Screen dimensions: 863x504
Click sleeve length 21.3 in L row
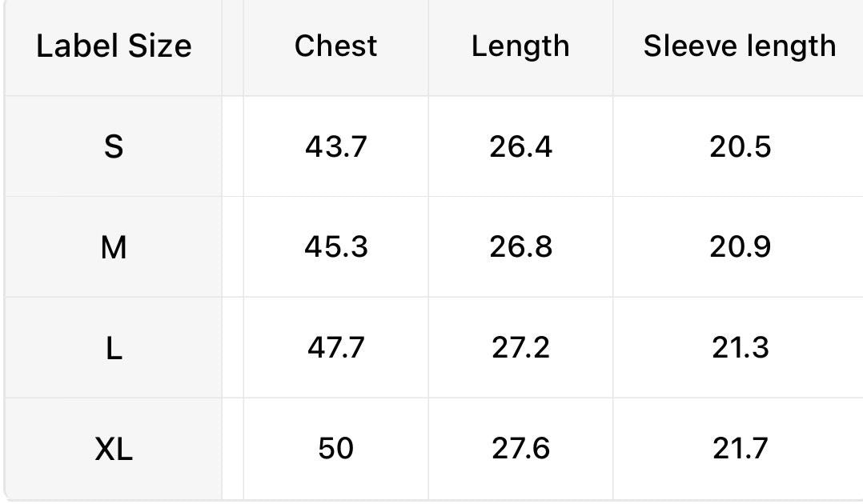coord(740,348)
